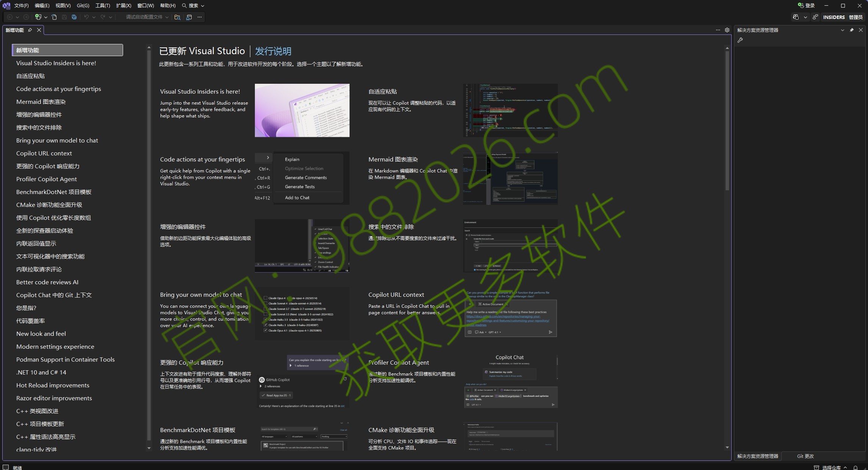
Task: Click the Save icon in toolbar
Action: tap(64, 17)
